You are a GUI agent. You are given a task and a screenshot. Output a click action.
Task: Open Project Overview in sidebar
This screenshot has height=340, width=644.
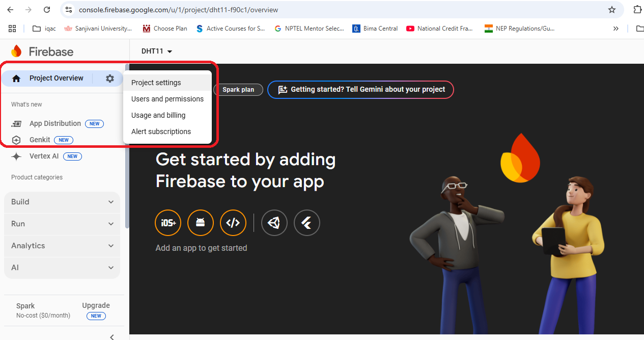coord(56,78)
